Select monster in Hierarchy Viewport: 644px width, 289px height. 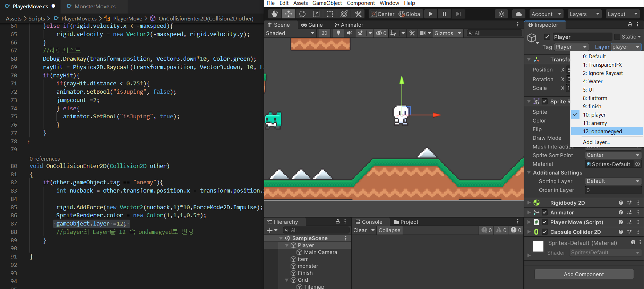pos(308,266)
